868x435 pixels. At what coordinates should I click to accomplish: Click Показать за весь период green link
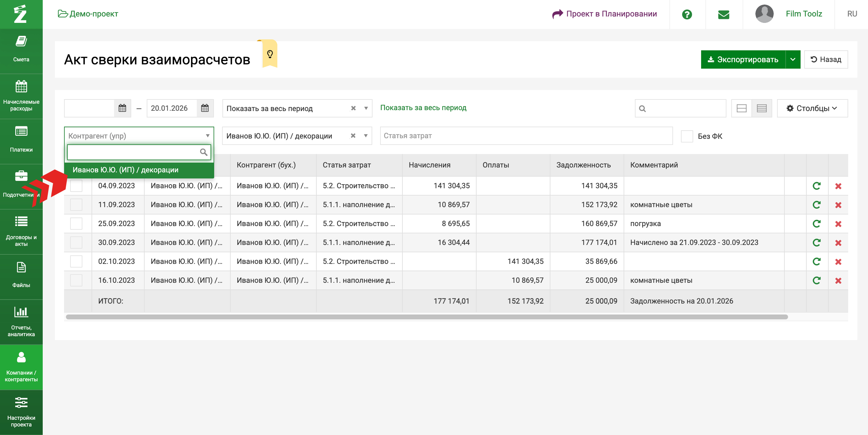tap(423, 108)
